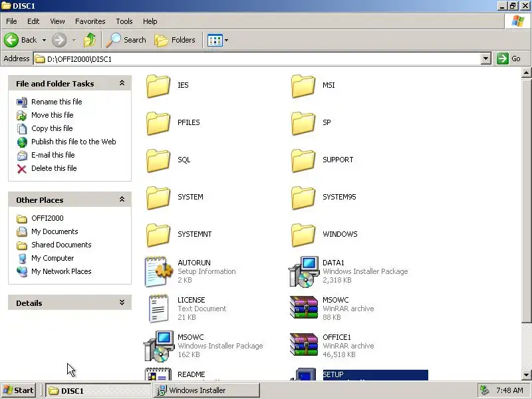Image resolution: width=532 pixels, height=399 pixels.
Task: Click the Forward arrow icon
Action: pos(59,40)
